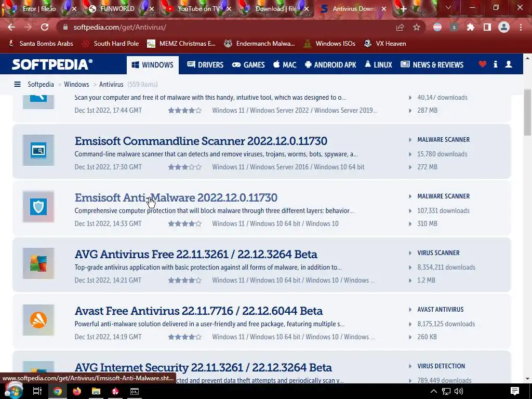Open NEWS & REVIEWS section
The image size is (532, 399).
click(x=432, y=65)
